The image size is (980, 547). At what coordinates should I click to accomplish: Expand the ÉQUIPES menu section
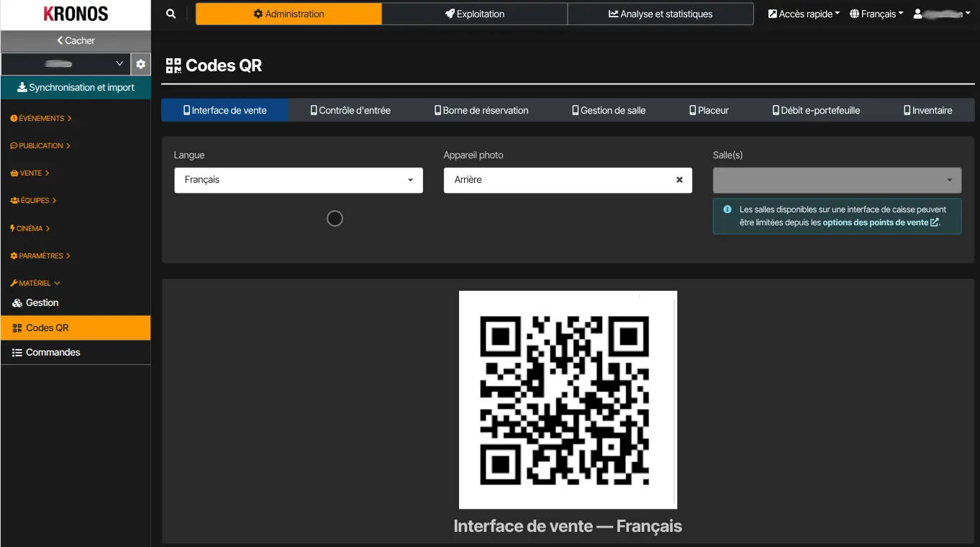tap(33, 200)
